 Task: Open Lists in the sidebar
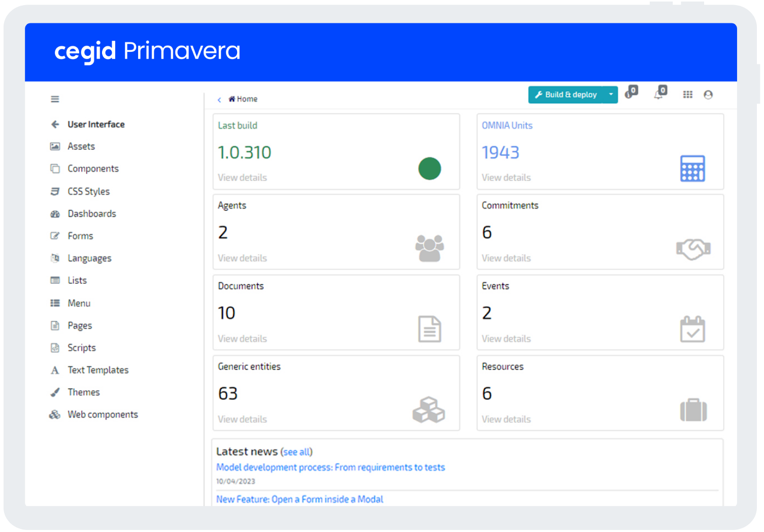click(x=77, y=280)
